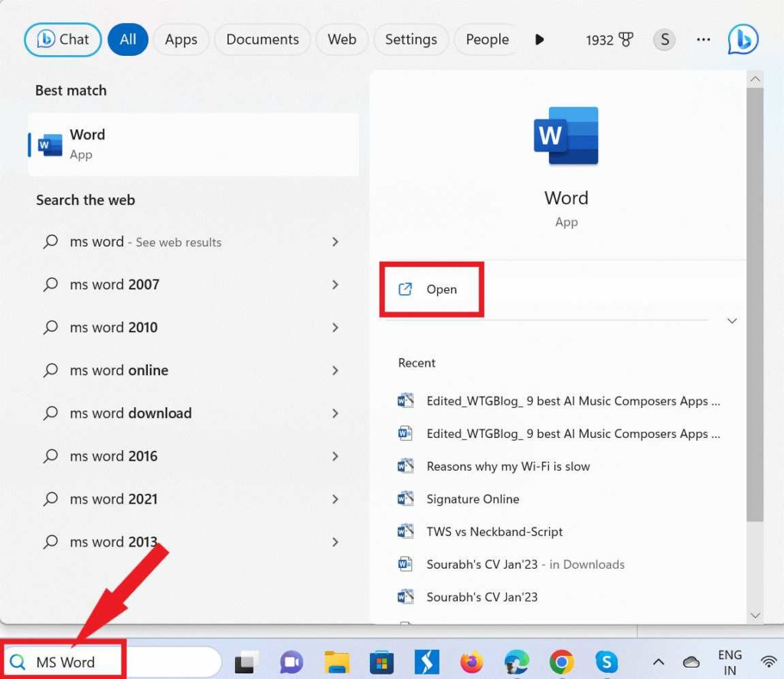Launch Firefox from the taskbar
The height and width of the screenshot is (679, 784).
click(x=472, y=662)
